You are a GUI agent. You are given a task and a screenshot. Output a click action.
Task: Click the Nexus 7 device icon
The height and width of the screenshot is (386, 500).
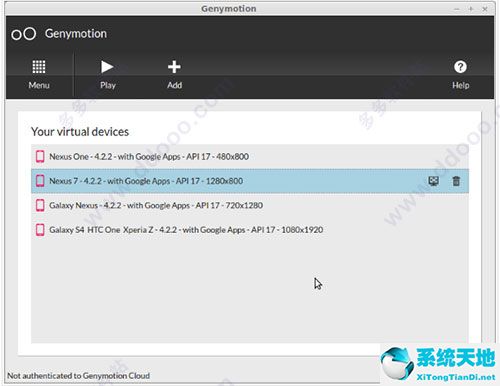[40, 181]
